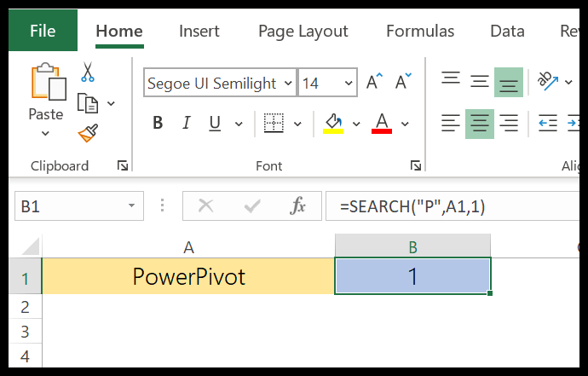Click Decrease Indent icon

coord(548,124)
